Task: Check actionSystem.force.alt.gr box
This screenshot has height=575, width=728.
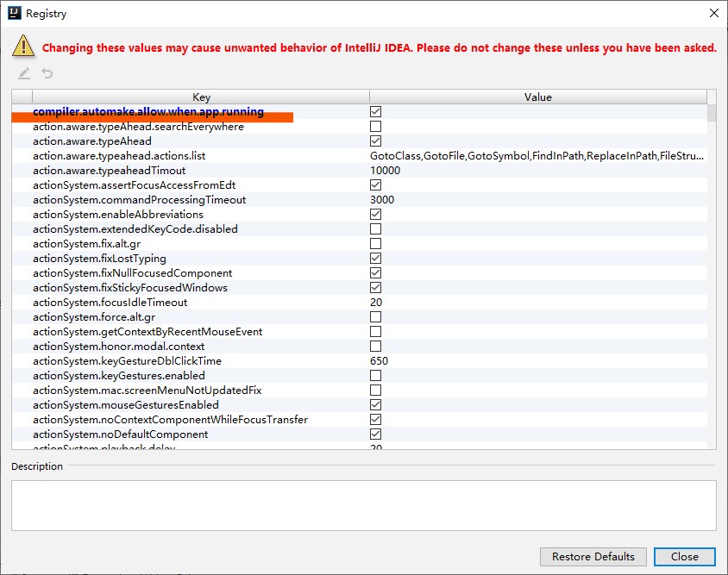Action: pyautogui.click(x=375, y=317)
